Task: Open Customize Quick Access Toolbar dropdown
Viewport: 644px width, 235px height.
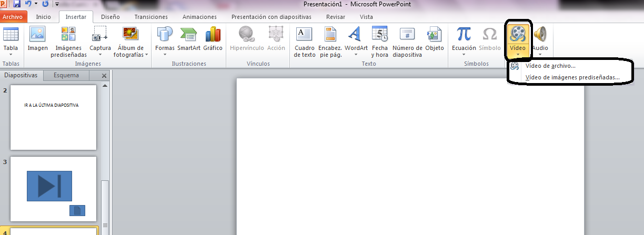Action: (x=56, y=5)
